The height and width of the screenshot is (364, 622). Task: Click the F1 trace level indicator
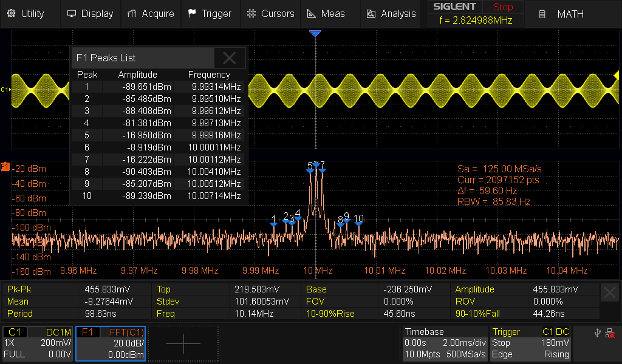tap(5, 166)
